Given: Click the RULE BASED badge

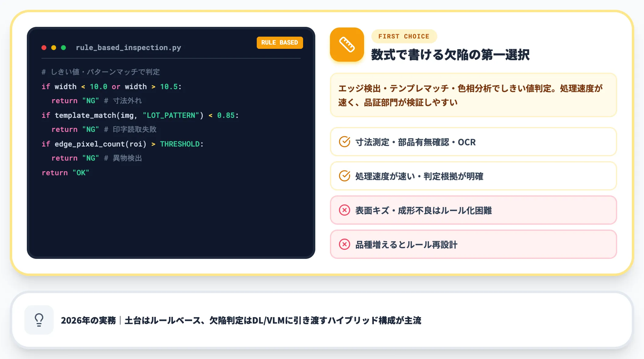Looking at the screenshot, I should 280,42.
